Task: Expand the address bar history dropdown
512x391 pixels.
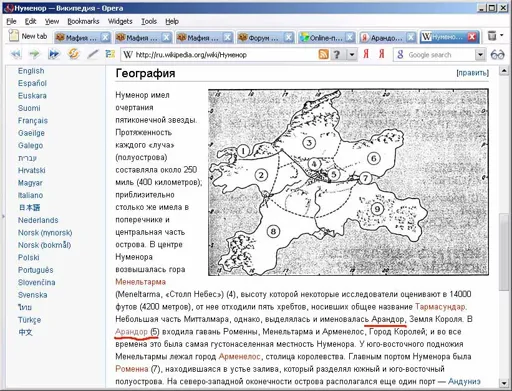Action: [352, 55]
